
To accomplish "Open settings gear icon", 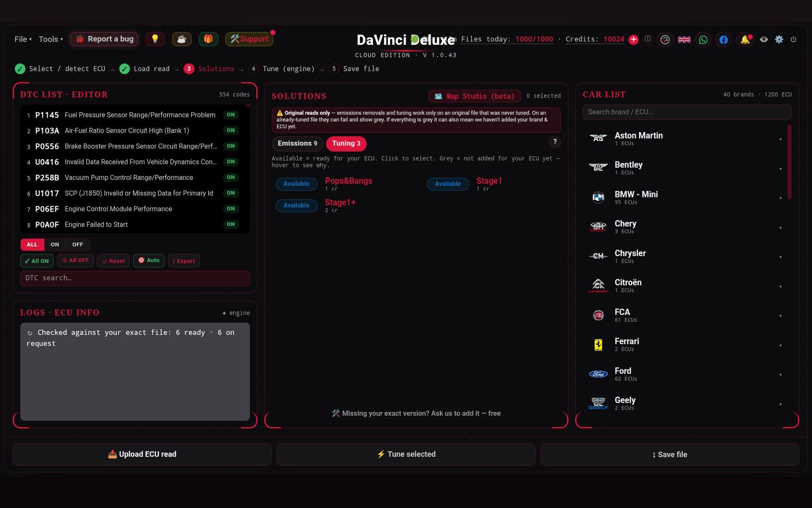I will point(779,39).
